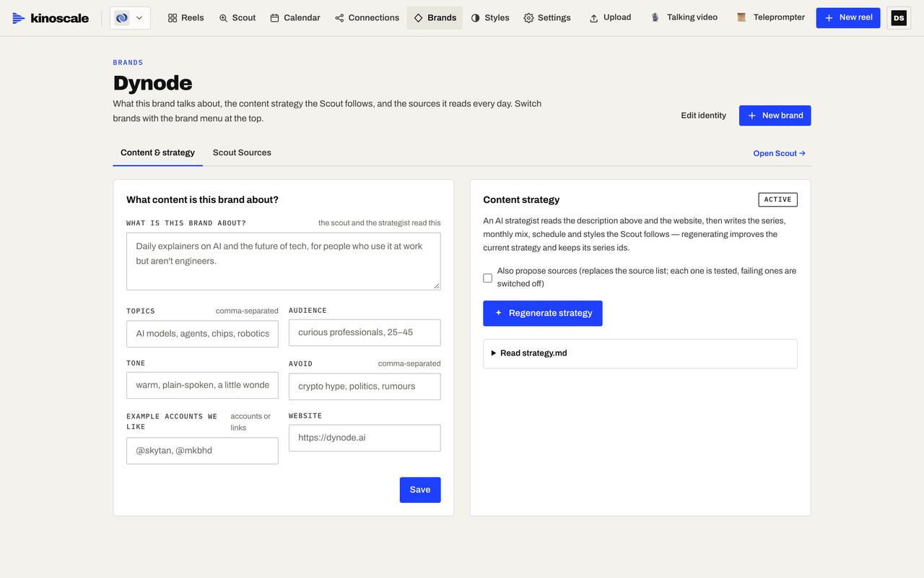Click the Upload nav item
The height and width of the screenshot is (578, 924).
610,18
